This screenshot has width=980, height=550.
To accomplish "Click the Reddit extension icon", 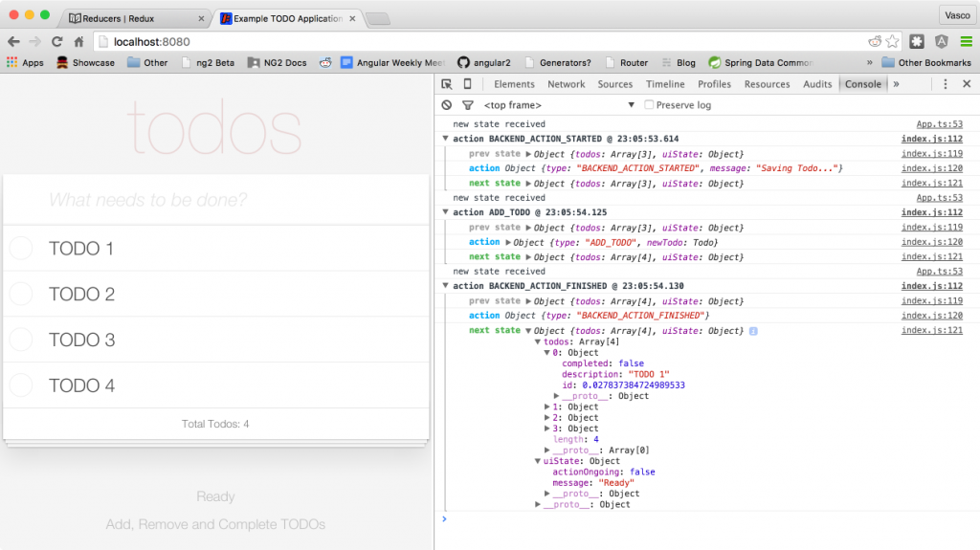I will (x=875, y=42).
